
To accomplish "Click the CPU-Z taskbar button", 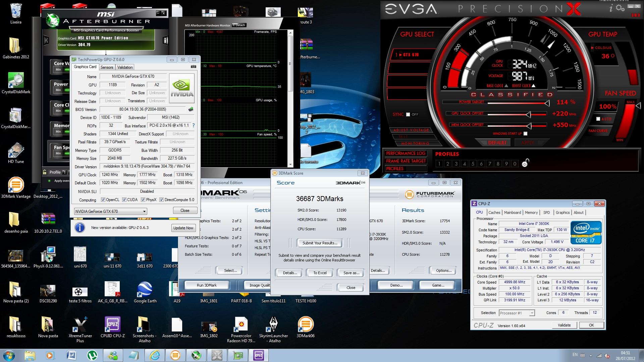I will click(x=259, y=355).
